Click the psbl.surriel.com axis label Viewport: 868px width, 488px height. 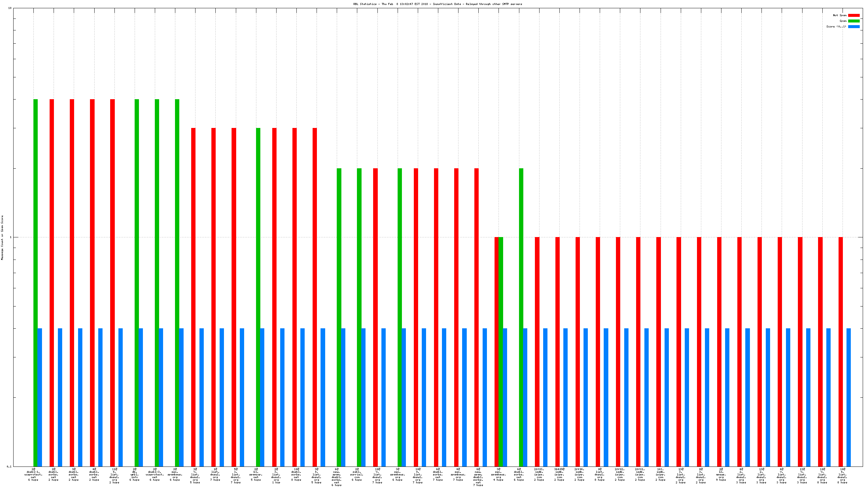pos(357,474)
